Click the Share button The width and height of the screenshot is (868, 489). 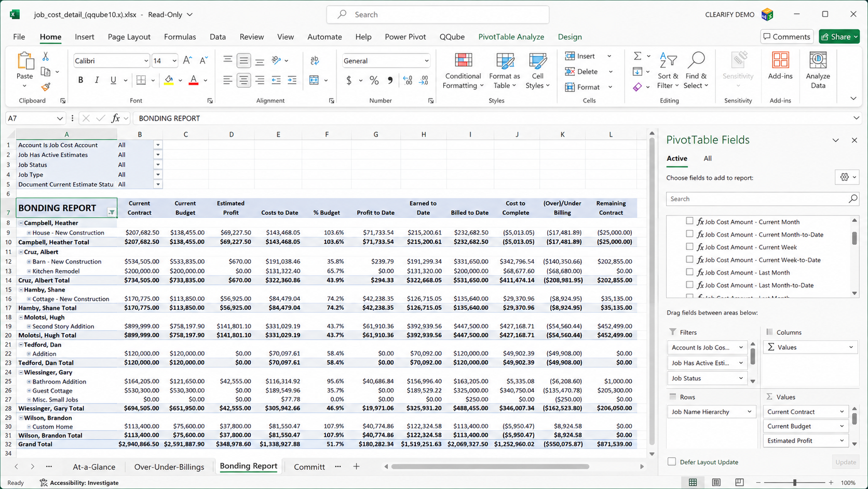pyautogui.click(x=839, y=36)
